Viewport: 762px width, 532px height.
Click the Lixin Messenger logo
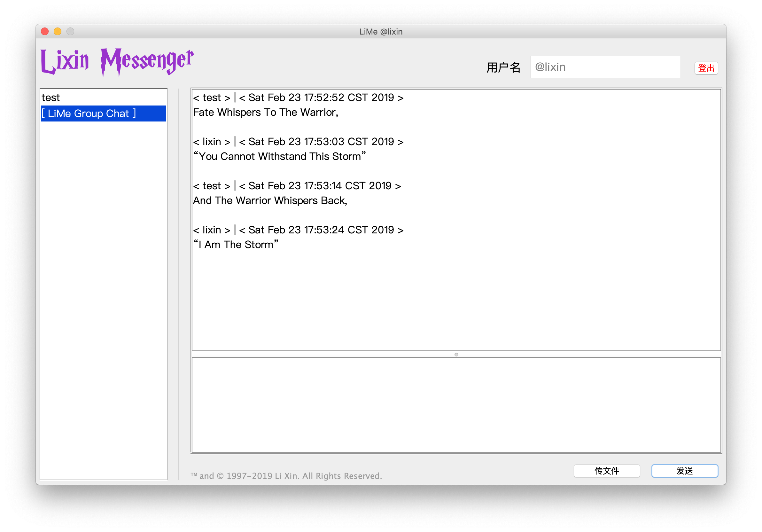pyautogui.click(x=117, y=62)
